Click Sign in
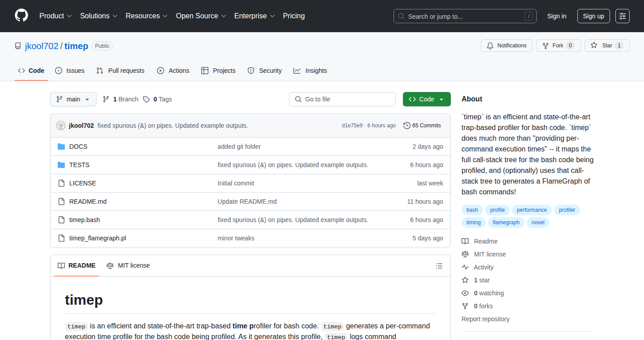The width and height of the screenshot is (644, 340). coord(557,16)
